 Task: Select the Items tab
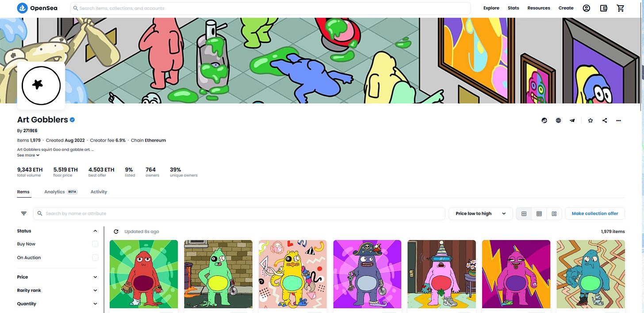point(23,192)
